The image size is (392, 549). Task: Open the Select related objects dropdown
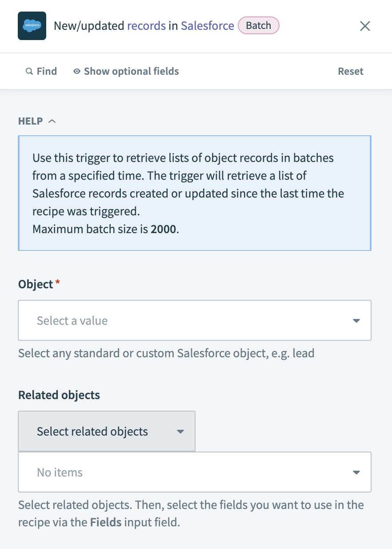tap(107, 431)
